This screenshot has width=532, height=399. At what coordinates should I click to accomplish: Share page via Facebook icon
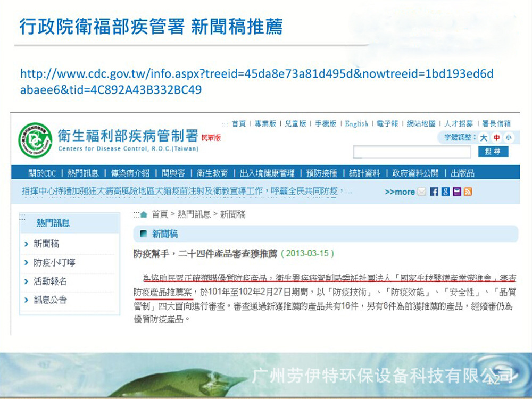tap(434, 192)
